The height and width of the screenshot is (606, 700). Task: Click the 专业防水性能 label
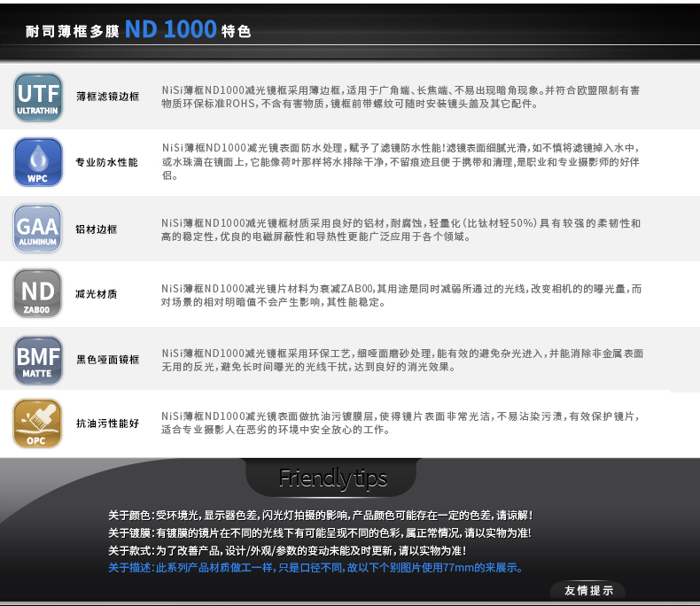click(106, 162)
